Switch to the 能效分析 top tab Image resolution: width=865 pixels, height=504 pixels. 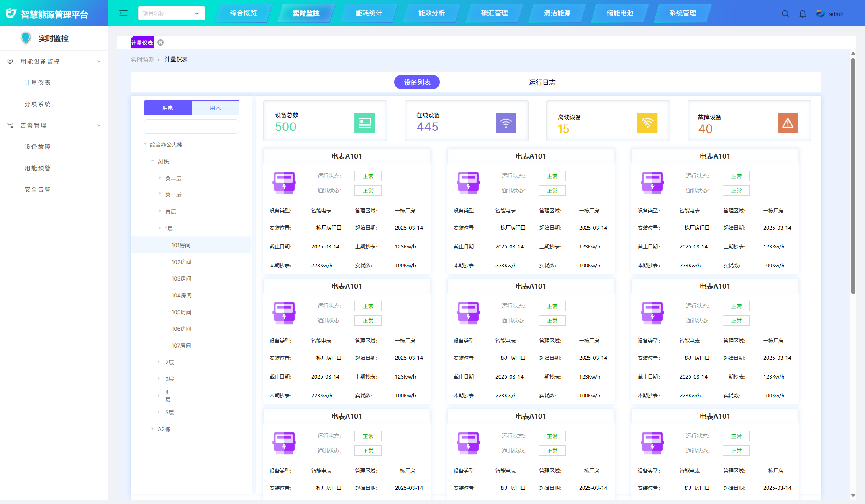pos(432,13)
